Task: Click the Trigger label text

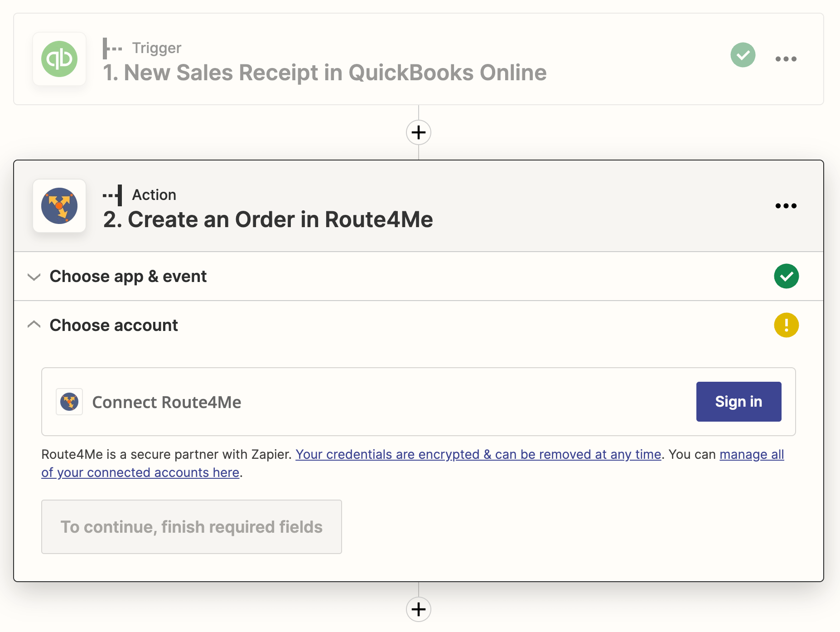Action: (x=157, y=48)
